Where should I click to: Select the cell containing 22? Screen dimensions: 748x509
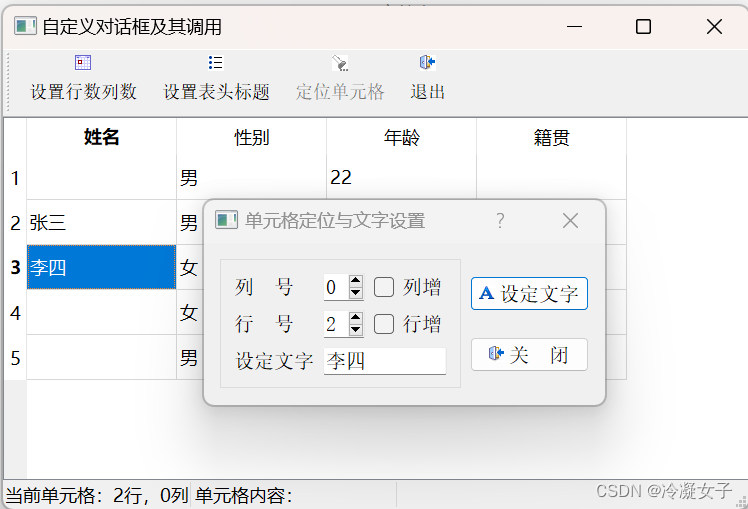401,178
